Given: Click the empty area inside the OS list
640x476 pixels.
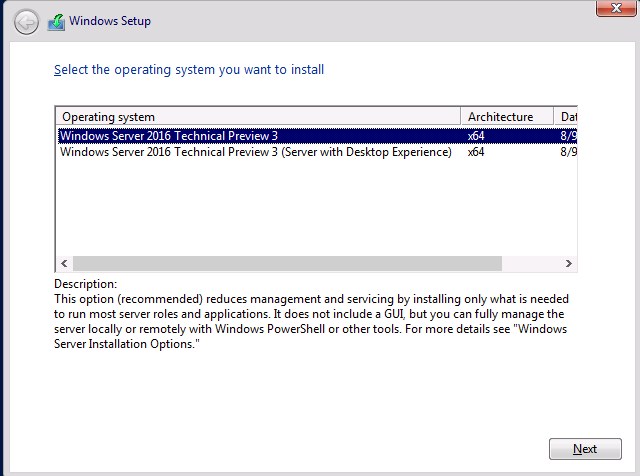Looking at the screenshot, I should pyautogui.click(x=316, y=208).
